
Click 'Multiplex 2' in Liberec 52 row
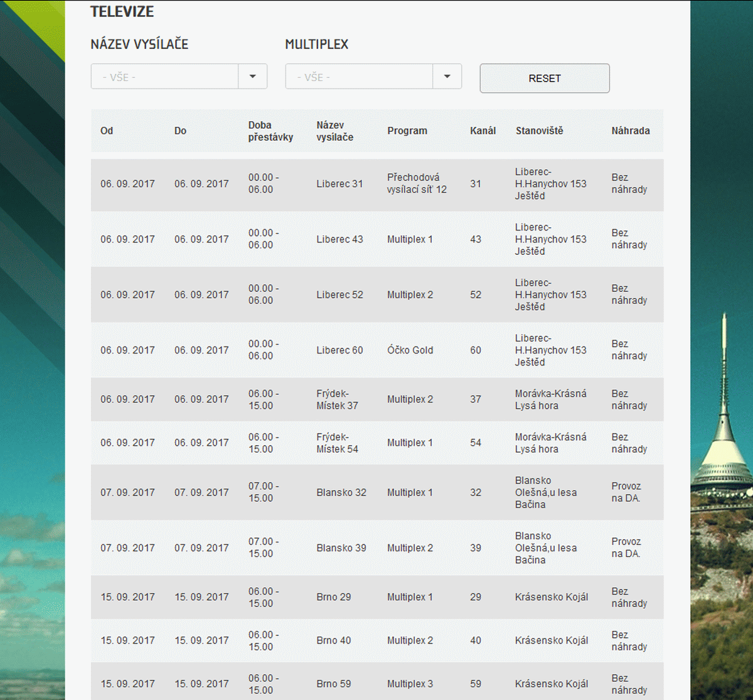410,294
